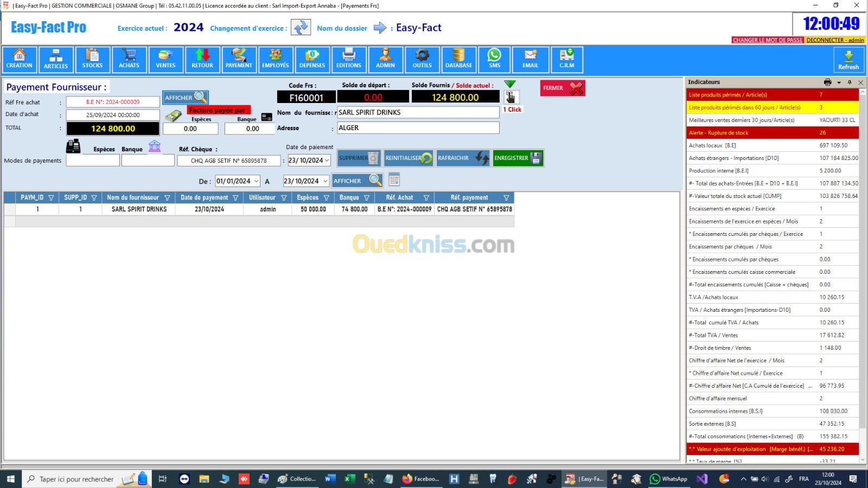Open the EDITIONS menu item
The width and height of the screenshot is (868, 488).
point(348,59)
